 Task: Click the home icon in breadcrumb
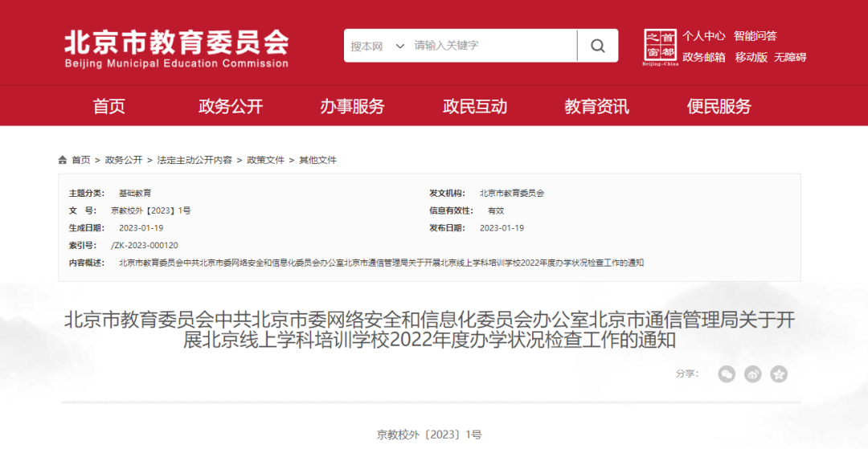click(x=63, y=160)
